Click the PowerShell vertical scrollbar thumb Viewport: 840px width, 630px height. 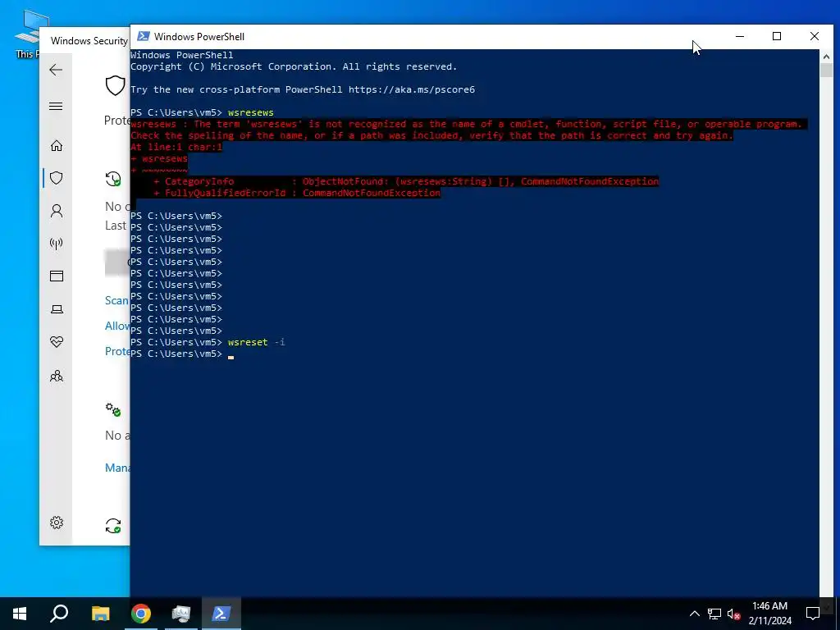(x=826, y=71)
